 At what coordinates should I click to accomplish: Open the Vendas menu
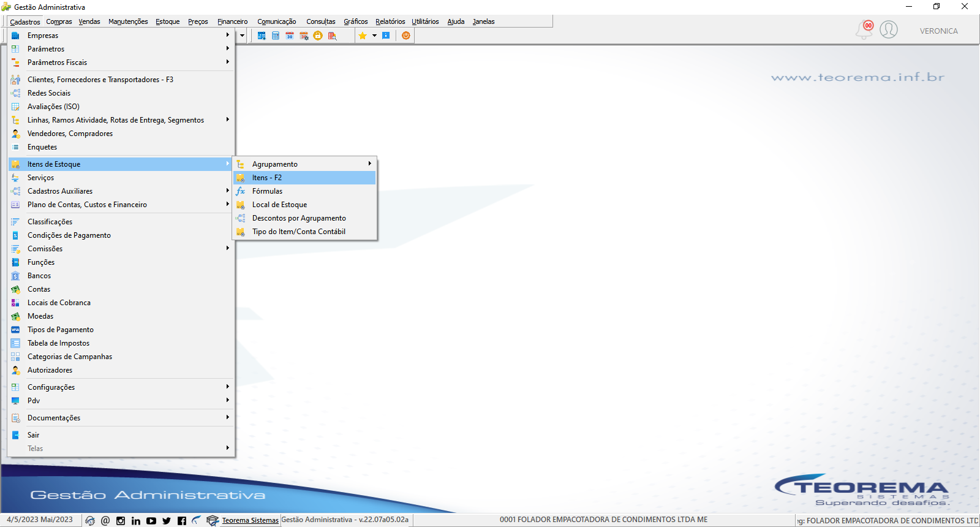89,21
